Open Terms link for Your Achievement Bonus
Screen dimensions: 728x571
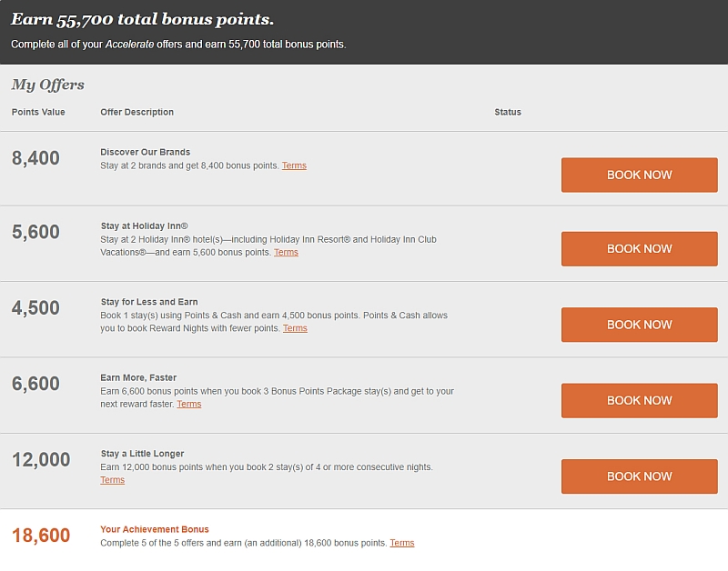click(402, 543)
